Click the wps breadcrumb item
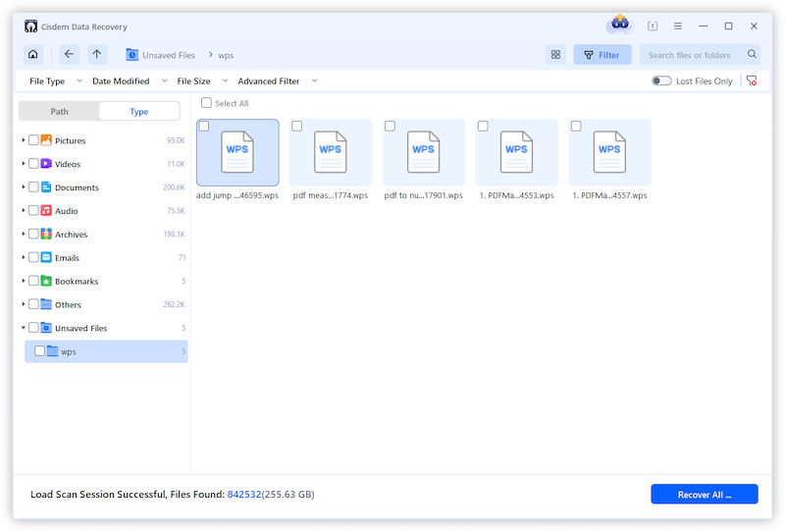 click(x=226, y=55)
